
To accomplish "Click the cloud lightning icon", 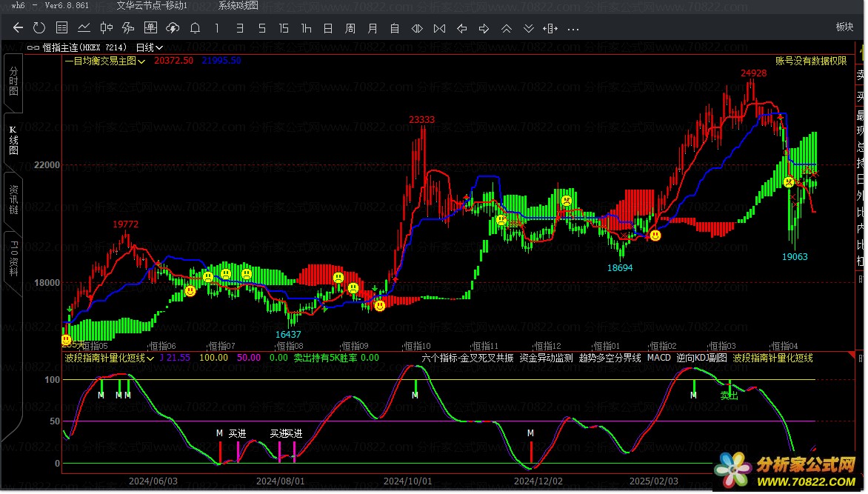I will [x=173, y=29].
